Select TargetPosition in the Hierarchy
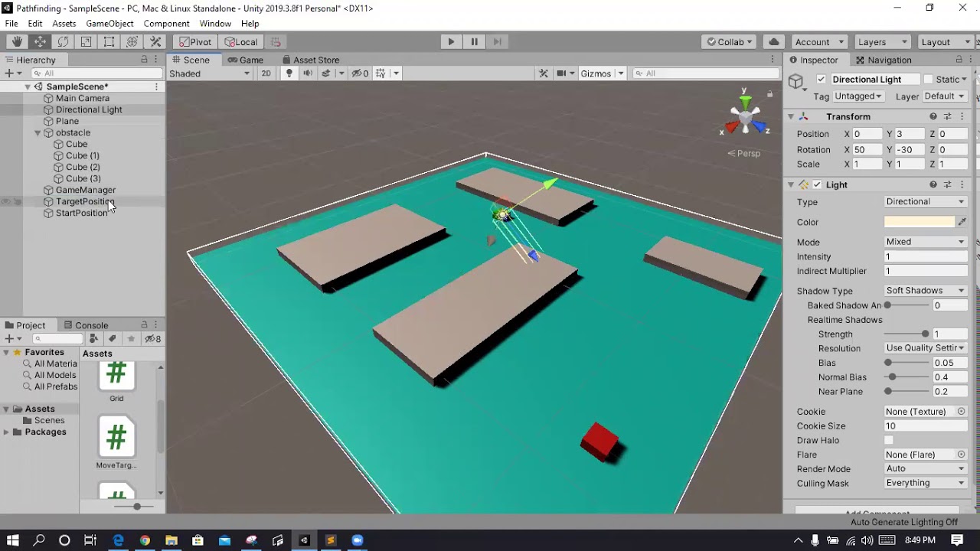980x551 pixels. tap(85, 202)
